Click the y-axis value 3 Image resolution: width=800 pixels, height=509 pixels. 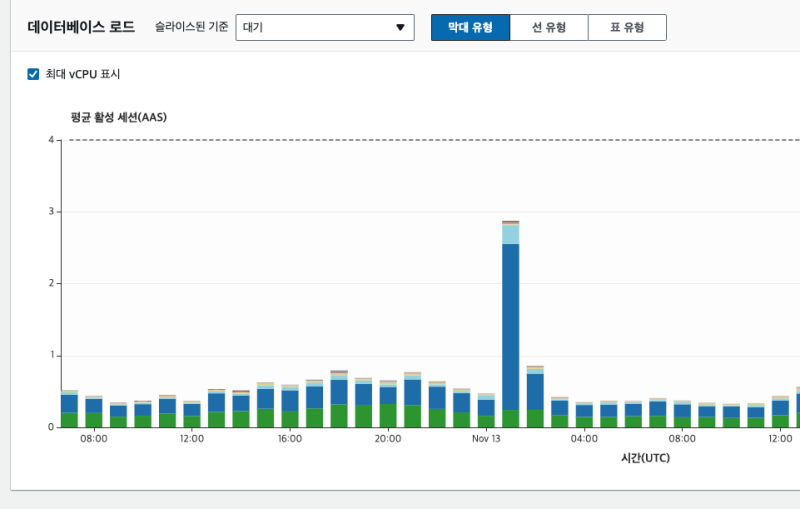51,211
